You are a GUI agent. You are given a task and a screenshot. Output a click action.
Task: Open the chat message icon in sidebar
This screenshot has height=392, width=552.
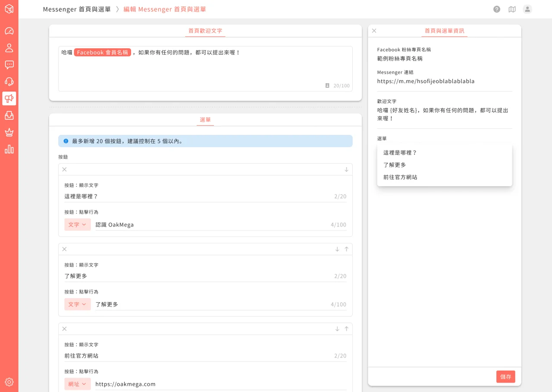click(9, 65)
